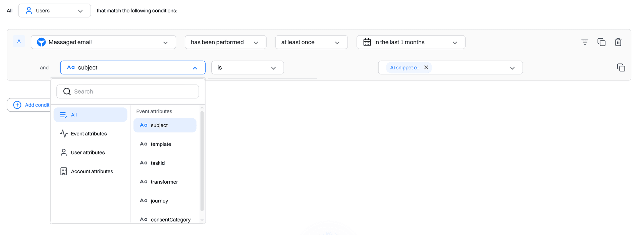Choose the subject attribute from list
This screenshot has width=644, height=235.
pos(165,125)
